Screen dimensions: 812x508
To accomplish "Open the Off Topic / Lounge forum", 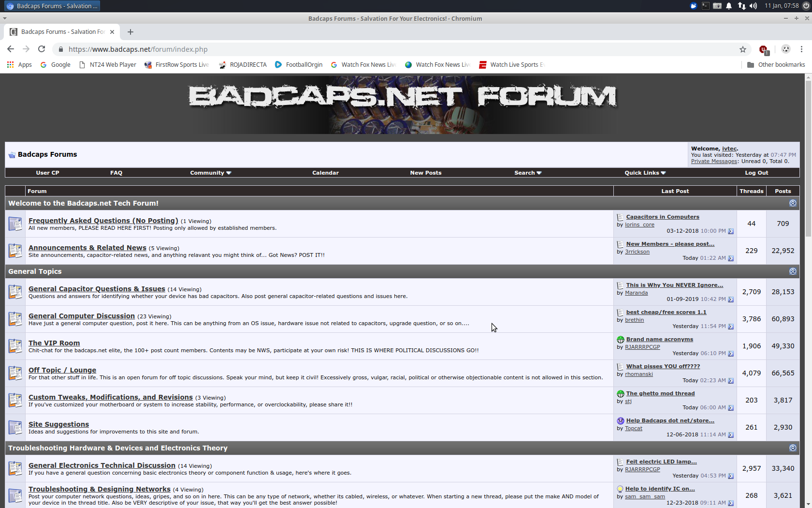I will 62,370.
